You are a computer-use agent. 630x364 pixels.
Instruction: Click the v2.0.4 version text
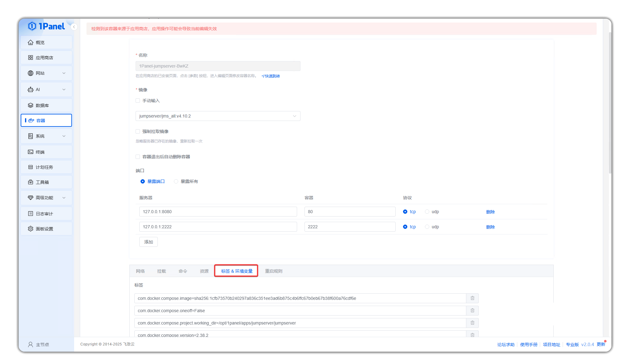(x=587, y=345)
